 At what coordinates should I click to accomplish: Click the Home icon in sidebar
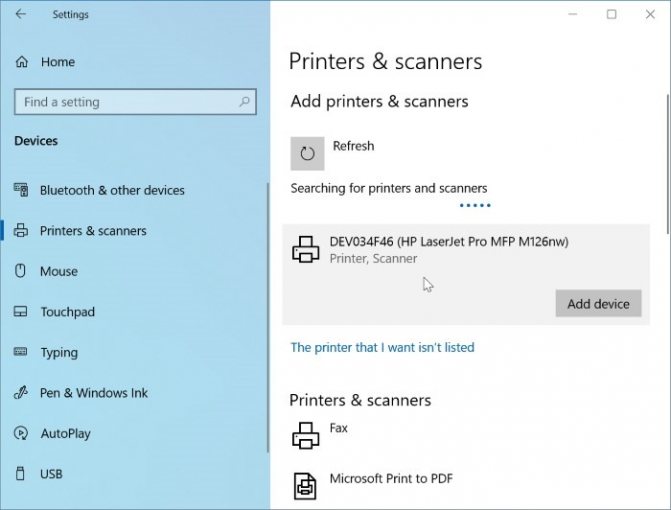(x=22, y=62)
